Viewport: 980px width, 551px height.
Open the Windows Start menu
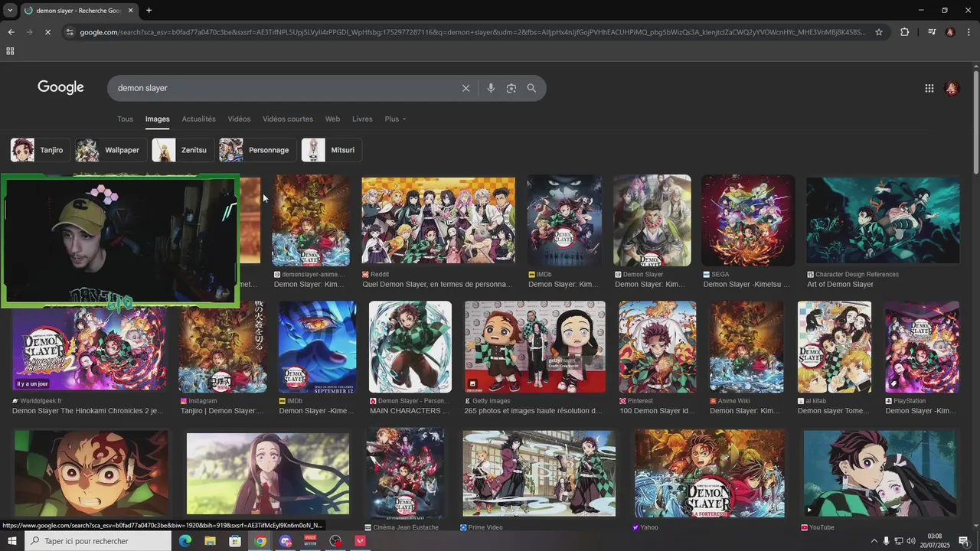(x=11, y=541)
